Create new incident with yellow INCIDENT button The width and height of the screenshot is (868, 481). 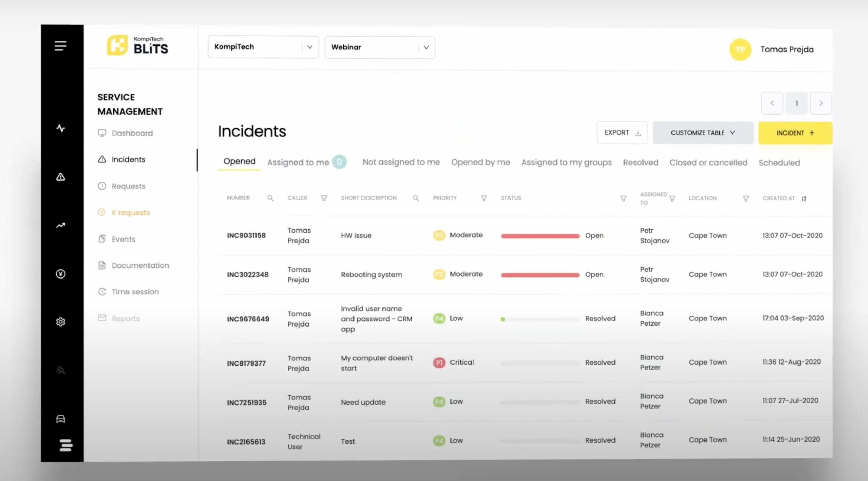click(x=795, y=133)
